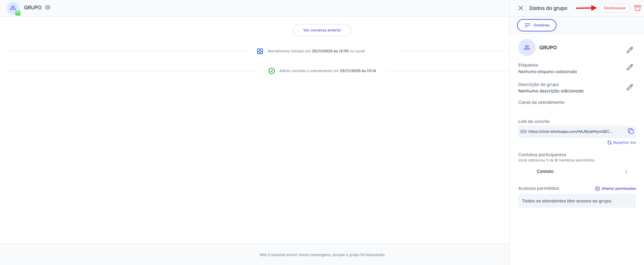The image size is (644, 265).
Task: Click Alterar permissões
Action: pyautogui.click(x=615, y=189)
